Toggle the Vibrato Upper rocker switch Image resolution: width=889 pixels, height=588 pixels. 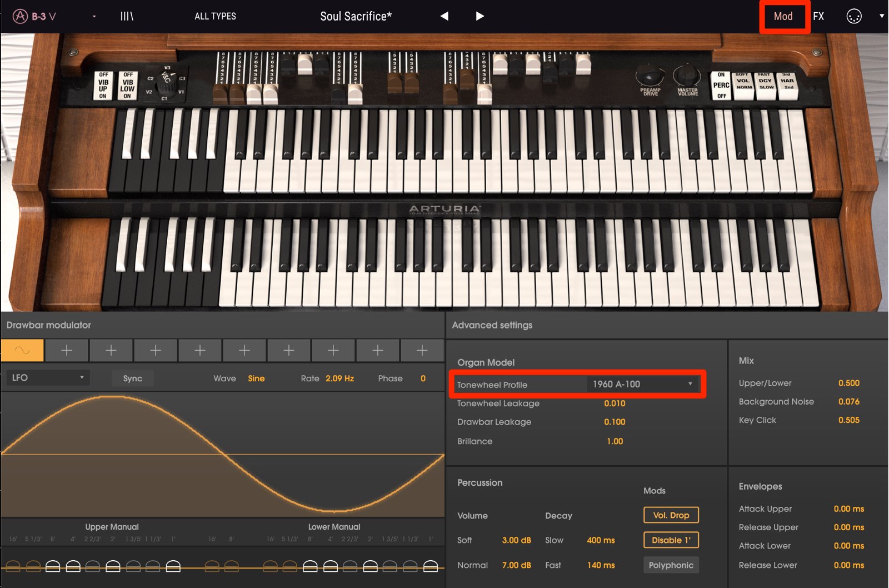coord(103,85)
